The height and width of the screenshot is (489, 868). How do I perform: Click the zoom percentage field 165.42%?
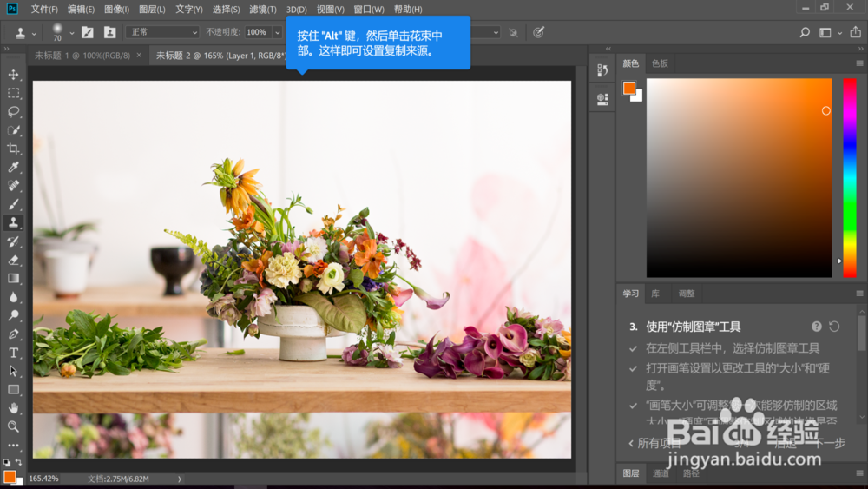[43, 479]
